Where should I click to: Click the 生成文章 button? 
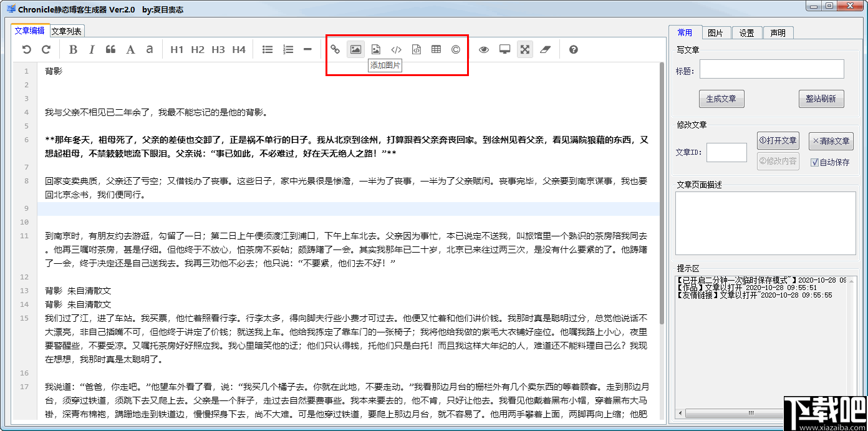point(721,99)
